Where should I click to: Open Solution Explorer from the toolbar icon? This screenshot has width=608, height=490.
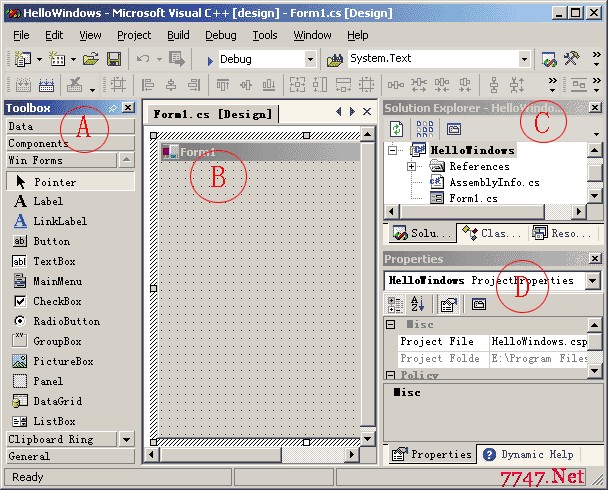[549, 59]
